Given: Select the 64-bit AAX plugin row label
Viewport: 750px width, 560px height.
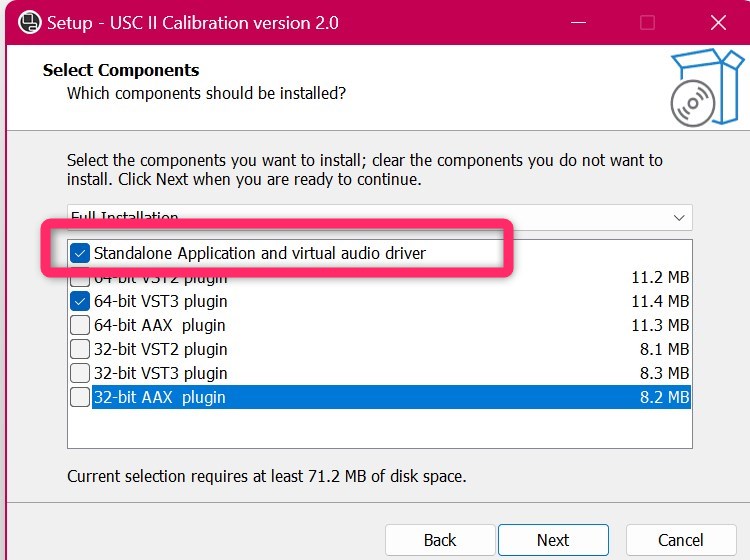Looking at the screenshot, I should [159, 325].
